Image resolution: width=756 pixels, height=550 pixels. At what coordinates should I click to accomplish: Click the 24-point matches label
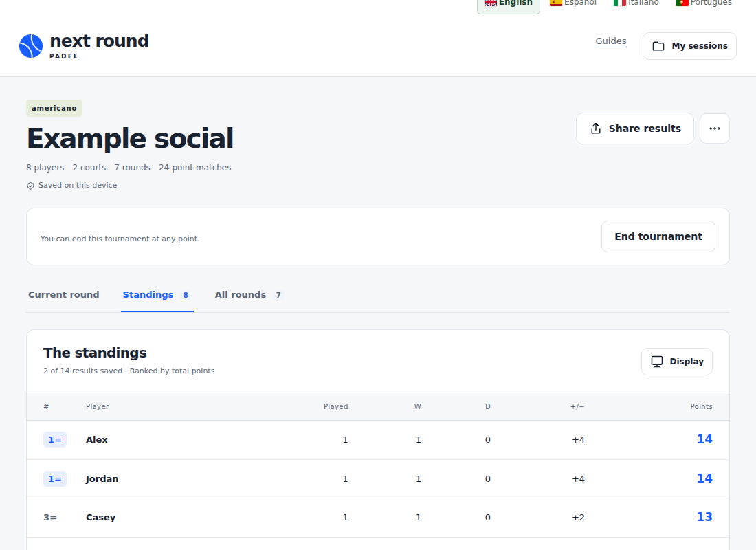click(x=194, y=168)
